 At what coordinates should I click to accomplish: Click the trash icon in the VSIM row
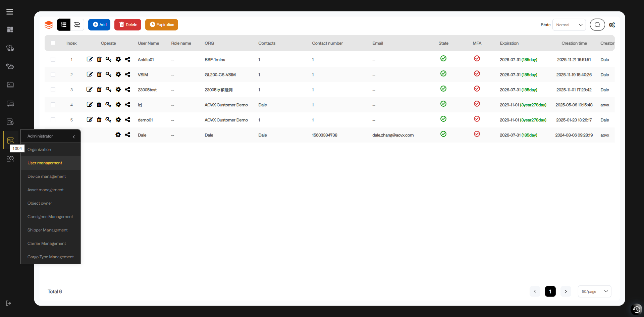click(99, 74)
